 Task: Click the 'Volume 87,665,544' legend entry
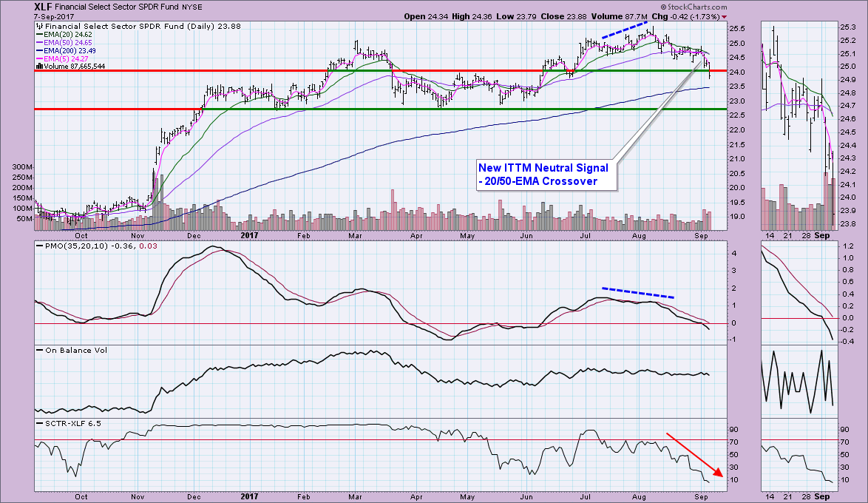pyautogui.click(x=69, y=67)
